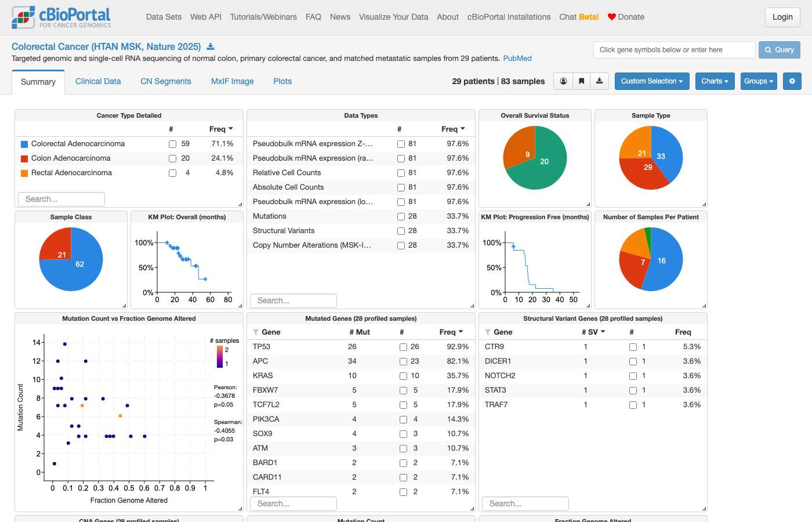Focus the gene symbols query input field
The height and width of the screenshot is (522, 812).
[x=675, y=50]
